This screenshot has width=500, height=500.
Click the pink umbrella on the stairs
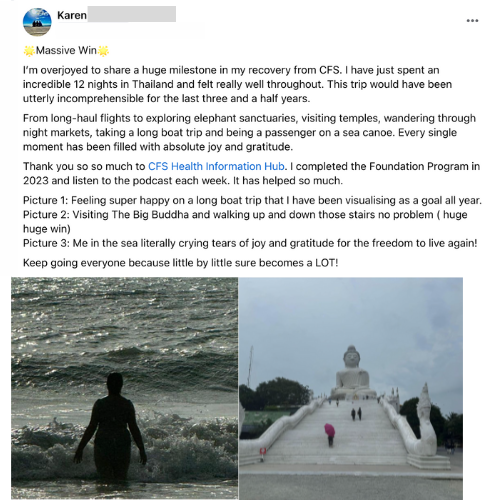pos(330,430)
